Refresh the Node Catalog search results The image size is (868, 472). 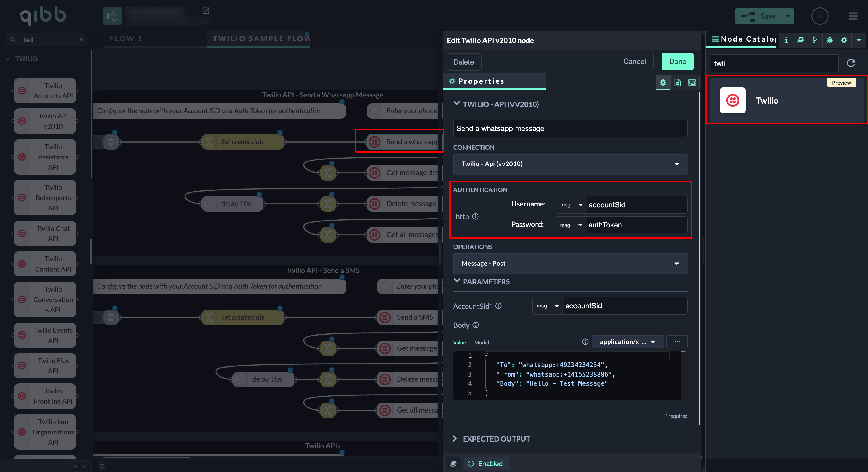pos(851,63)
